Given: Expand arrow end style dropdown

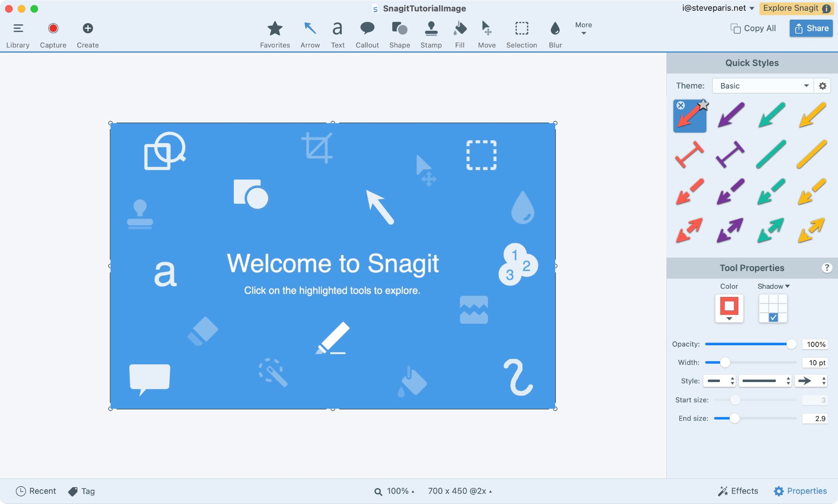Looking at the screenshot, I should tap(812, 381).
